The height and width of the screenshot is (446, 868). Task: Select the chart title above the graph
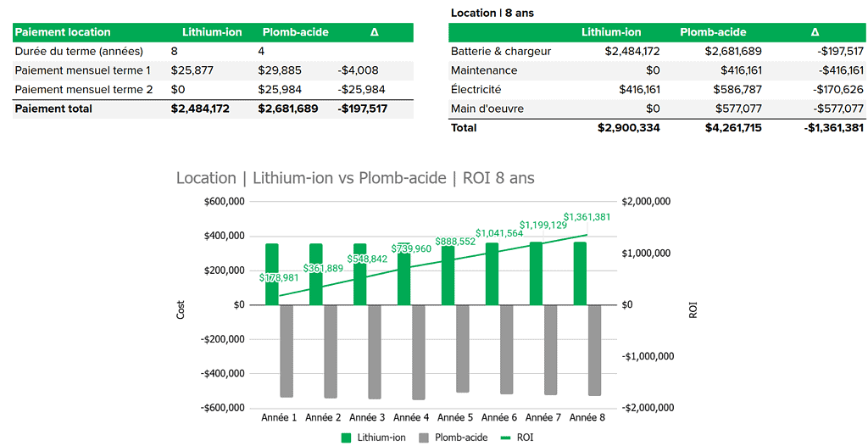[x=355, y=178]
